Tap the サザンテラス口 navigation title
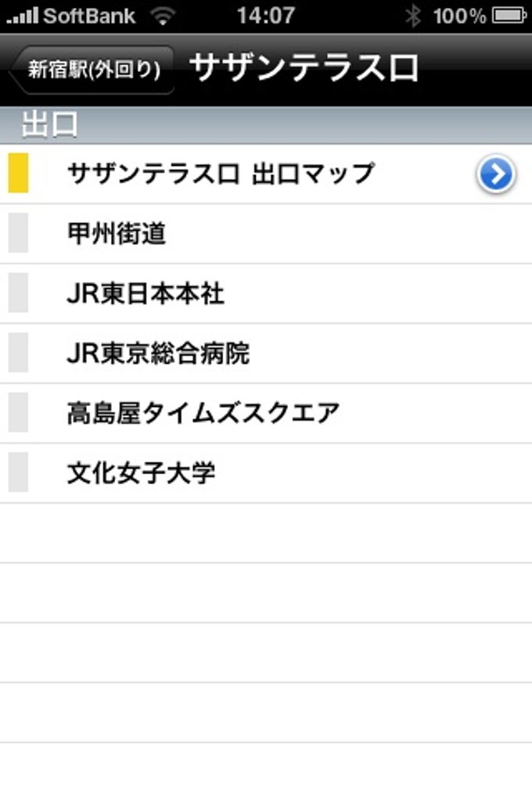 [x=304, y=68]
